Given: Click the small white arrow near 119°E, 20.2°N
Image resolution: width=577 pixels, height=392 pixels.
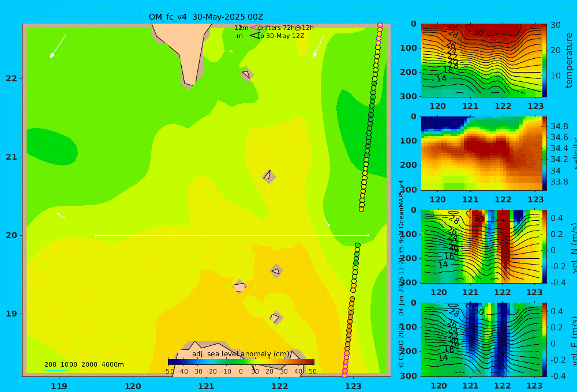Looking at the screenshot, I should [61, 216].
